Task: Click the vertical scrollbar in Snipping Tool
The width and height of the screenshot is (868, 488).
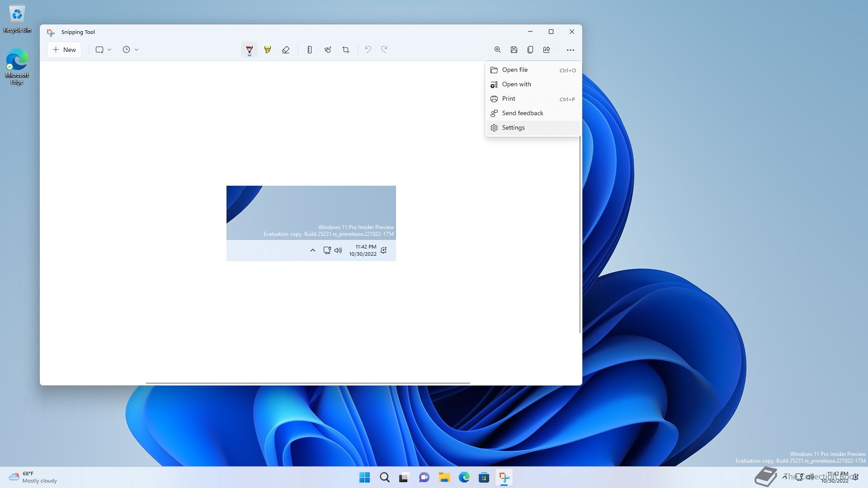Action: click(x=580, y=235)
